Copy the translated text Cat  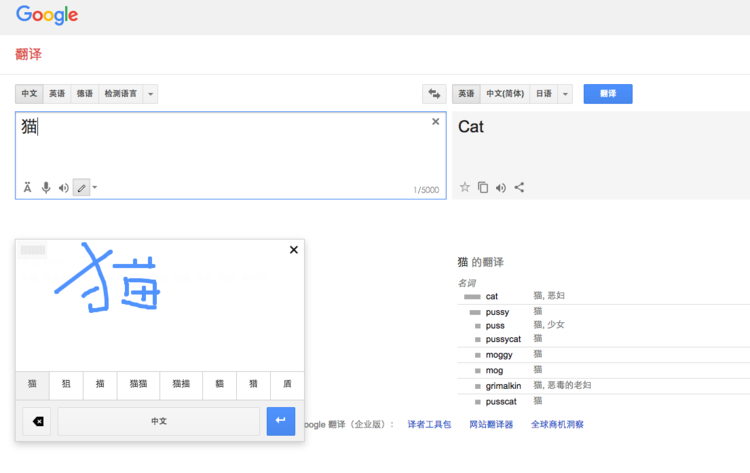(483, 187)
